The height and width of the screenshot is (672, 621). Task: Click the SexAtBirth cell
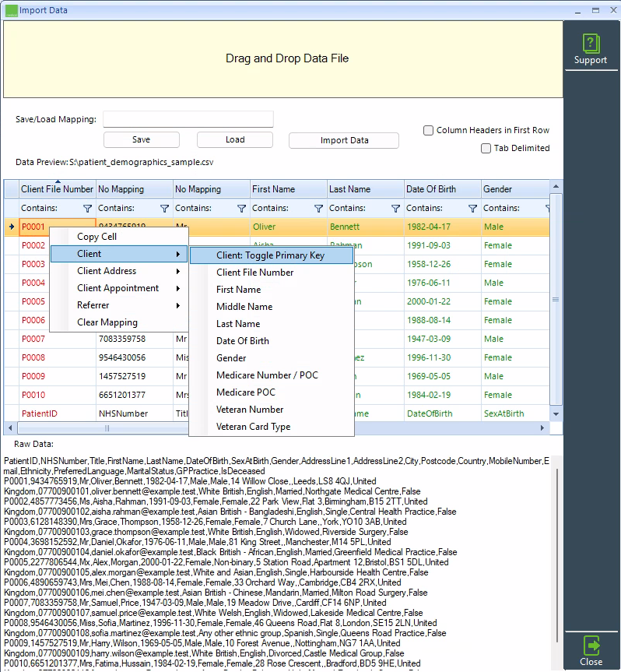point(515,414)
